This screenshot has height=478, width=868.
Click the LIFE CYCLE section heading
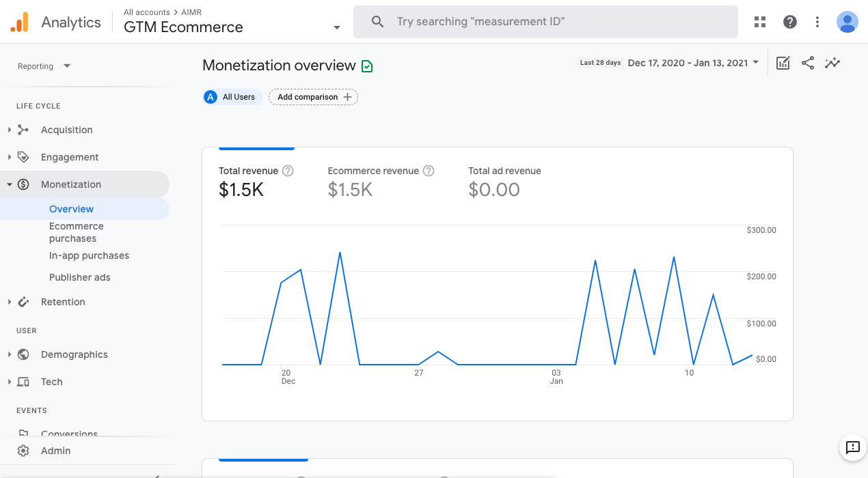click(x=38, y=106)
